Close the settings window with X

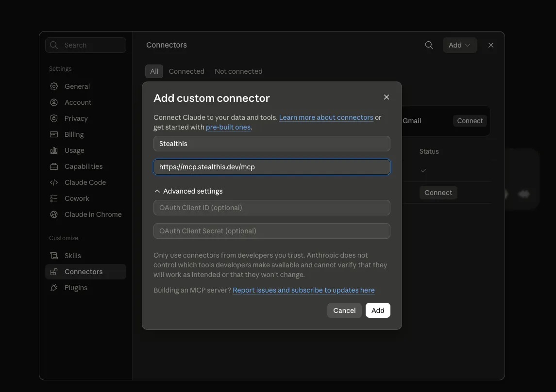pyautogui.click(x=491, y=45)
